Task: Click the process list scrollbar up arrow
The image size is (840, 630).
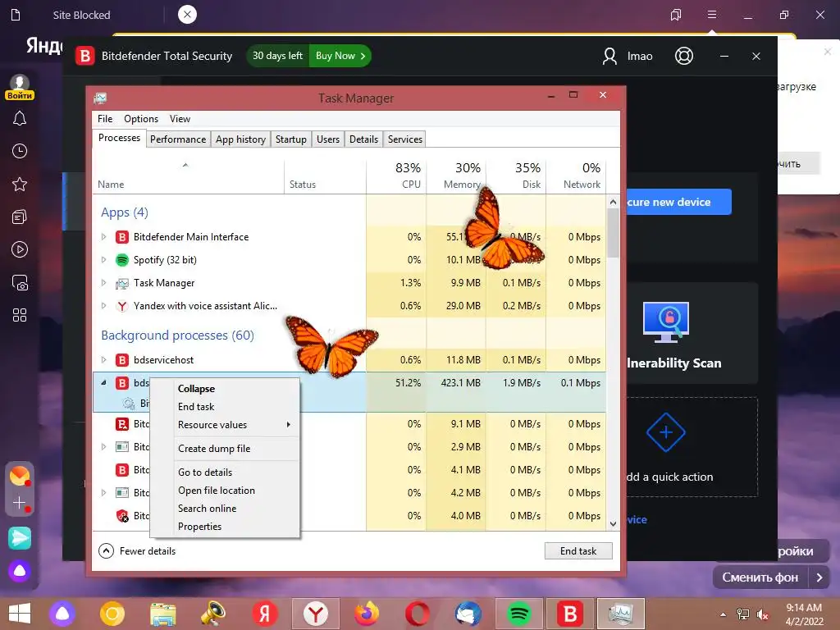Action: (x=614, y=202)
